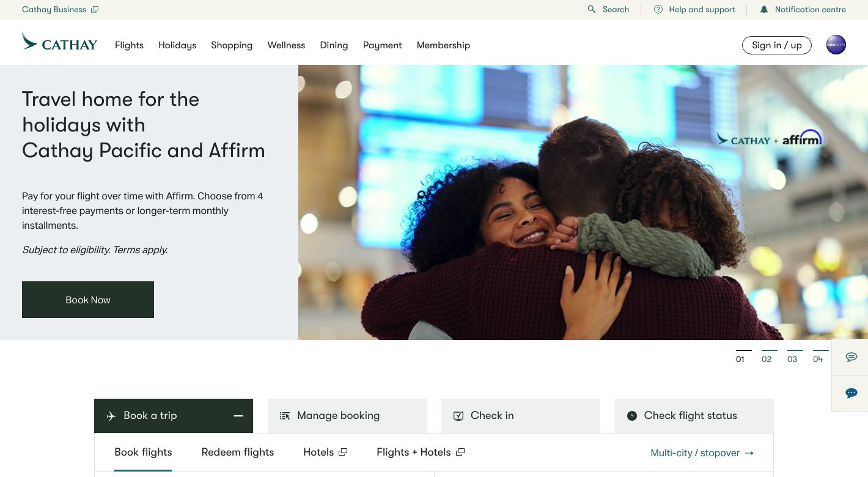This screenshot has width=868, height=477.
Task: Open the Flights menu
Action: [129, 45]
